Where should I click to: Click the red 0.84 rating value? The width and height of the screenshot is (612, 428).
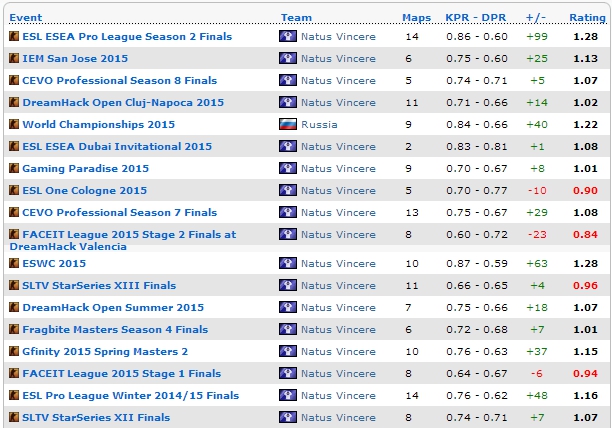click(585, 234)
